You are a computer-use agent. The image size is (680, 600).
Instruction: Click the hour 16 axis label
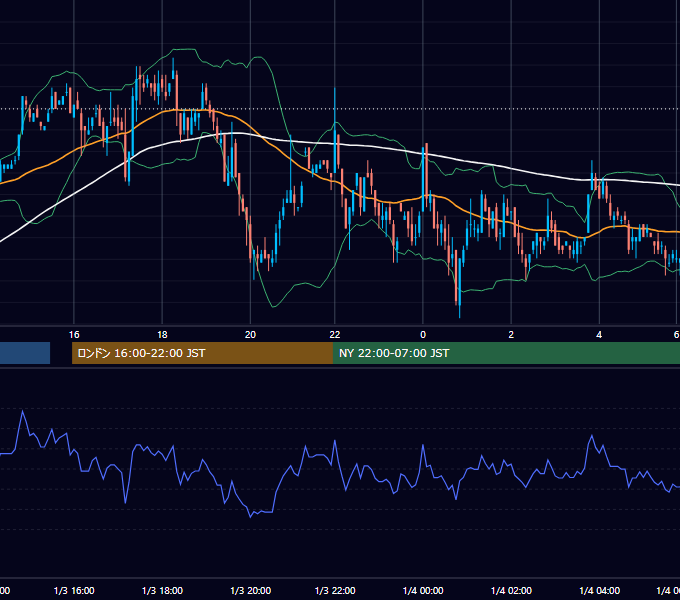click(x=74, y=334)
